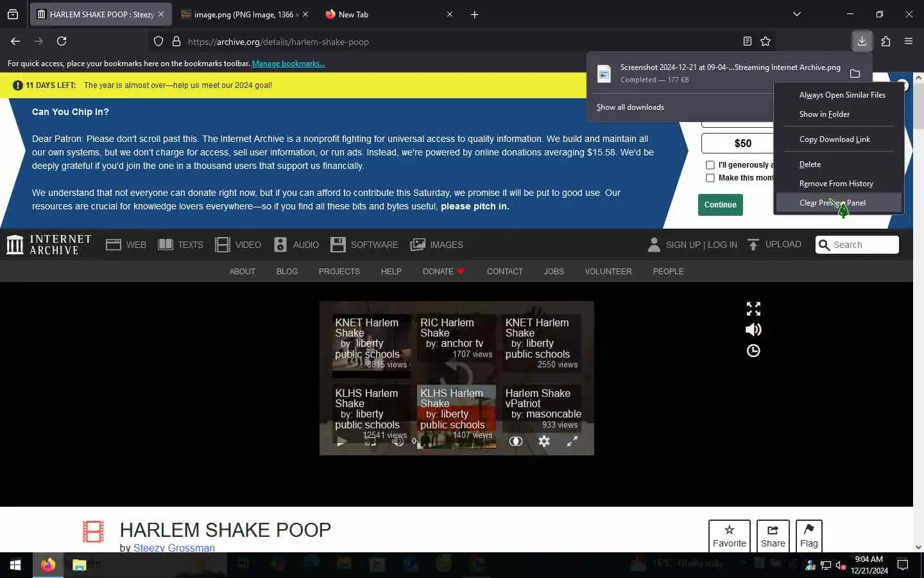
Task: Bookmark this page with the star icon
Action: coord(766,42)
